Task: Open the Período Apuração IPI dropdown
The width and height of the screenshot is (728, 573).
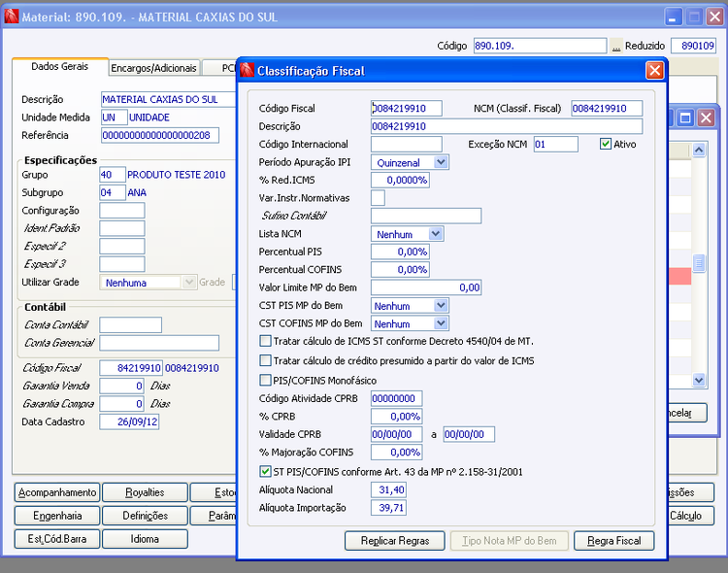Action: [441, 162]
